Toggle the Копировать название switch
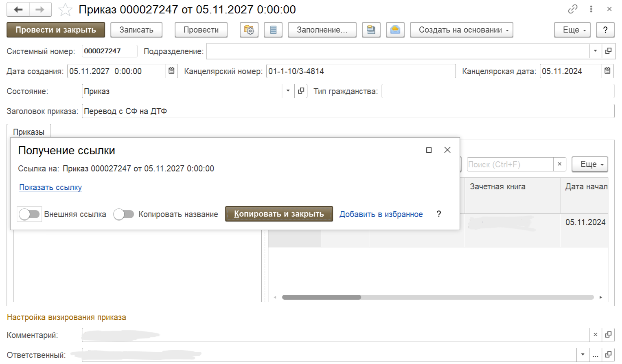The width and height of the screenshot is (622, 364). [124, 214]
